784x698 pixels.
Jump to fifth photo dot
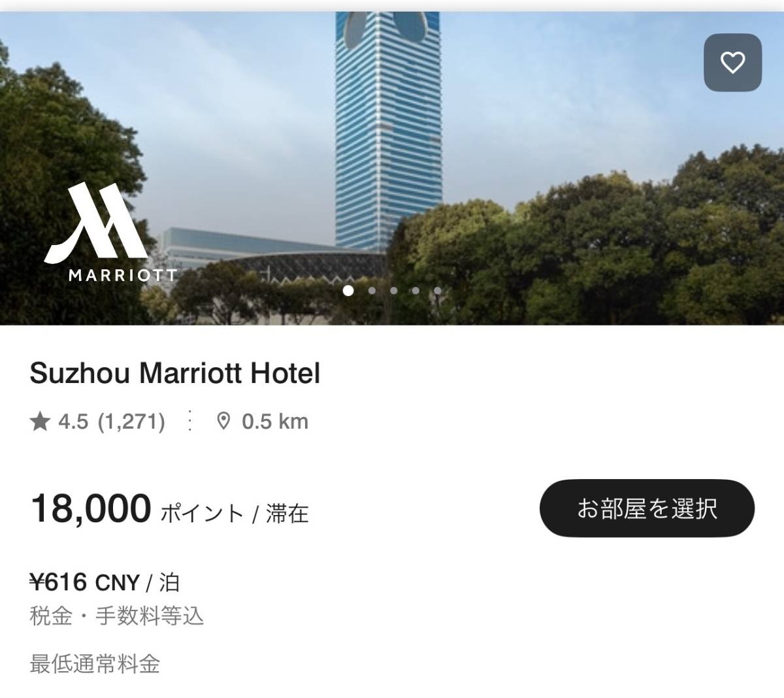pos(437,290)
